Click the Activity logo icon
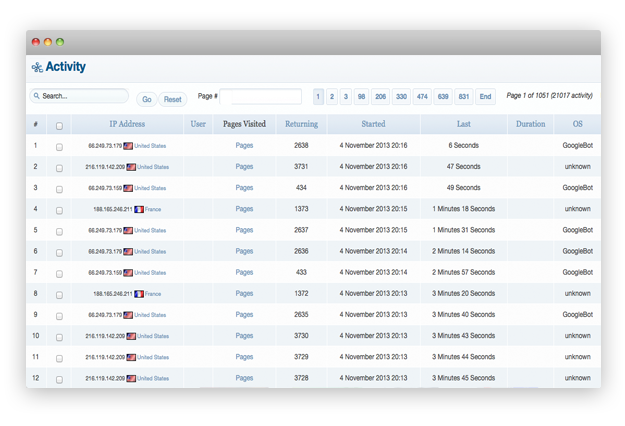 [x=37, y=68]
